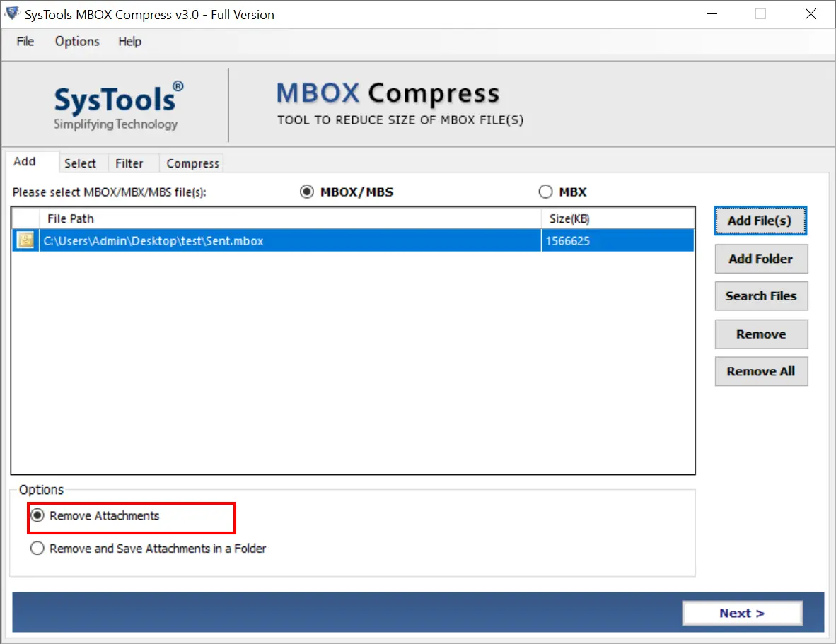Open the Options menu

point(77,42)
